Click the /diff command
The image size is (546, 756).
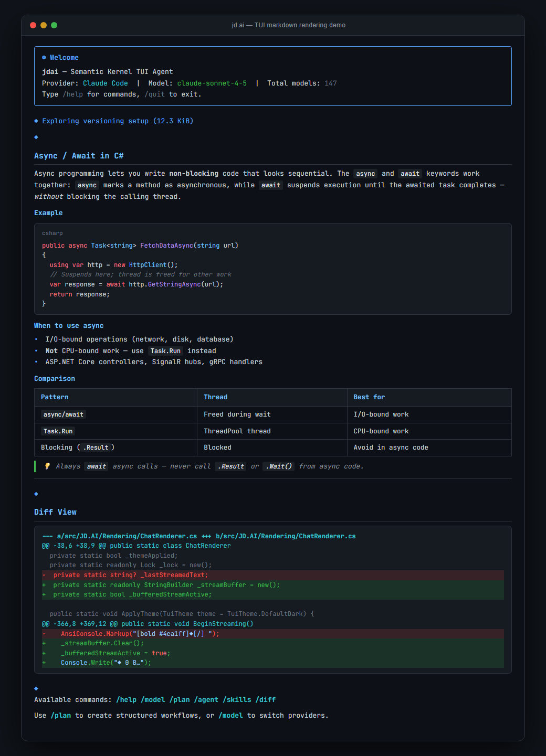coord(266,700)
